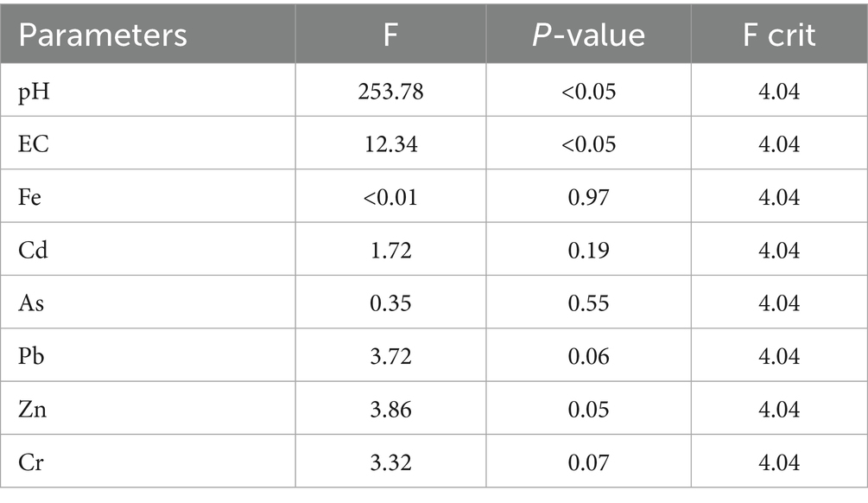Select the Fe row label
The width and height of the screenshot is (868, 503).
[x=32, y=197]
